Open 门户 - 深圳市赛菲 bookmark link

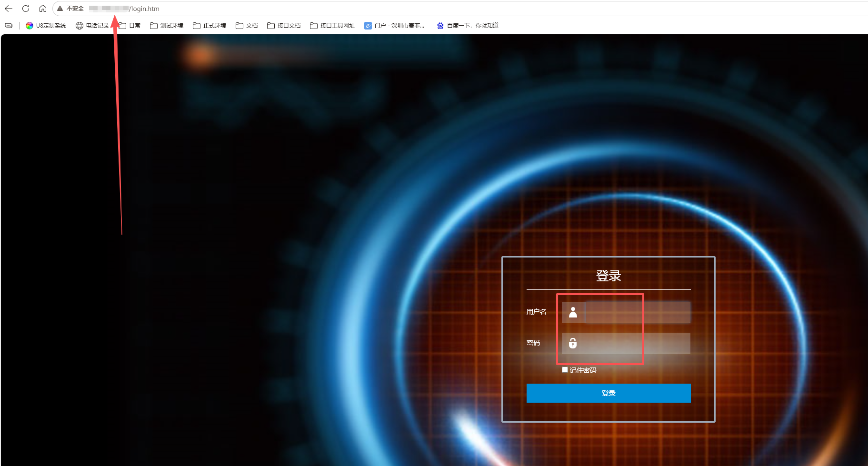click(394, 26)
